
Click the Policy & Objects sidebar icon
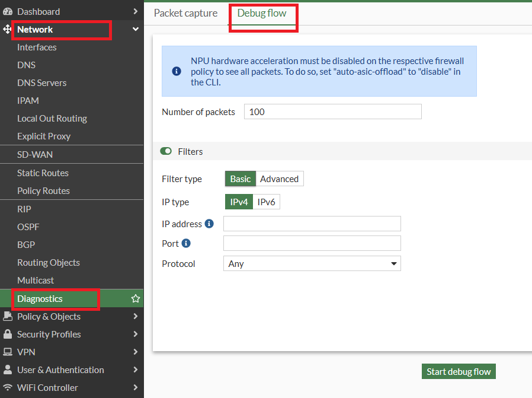pyautogui.click(x=8, y=316)
